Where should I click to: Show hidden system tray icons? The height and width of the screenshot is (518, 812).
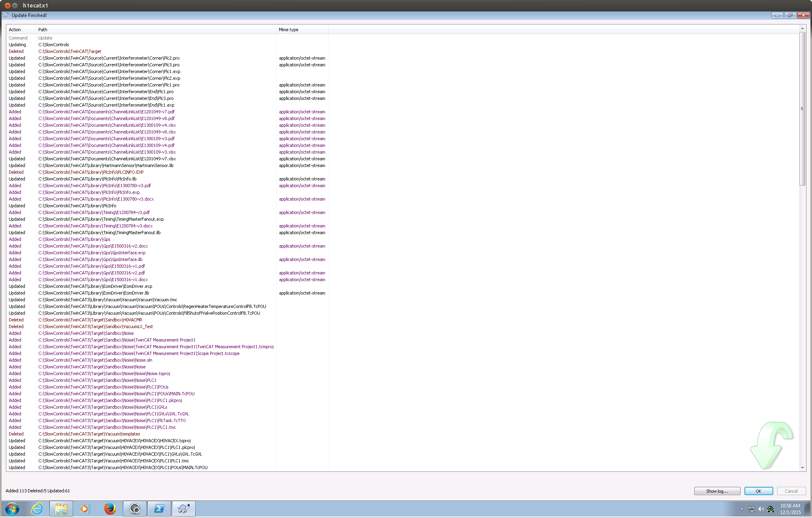[x=742, y=509]
